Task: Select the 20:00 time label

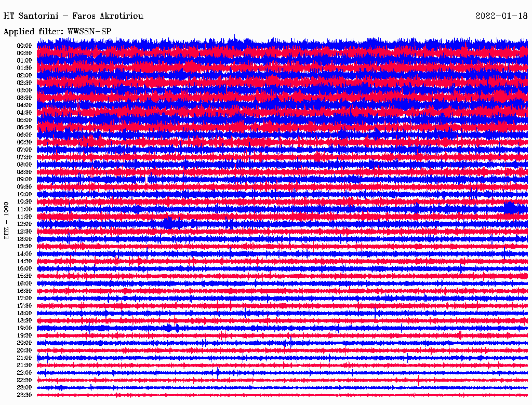Action: pos(24,343)
